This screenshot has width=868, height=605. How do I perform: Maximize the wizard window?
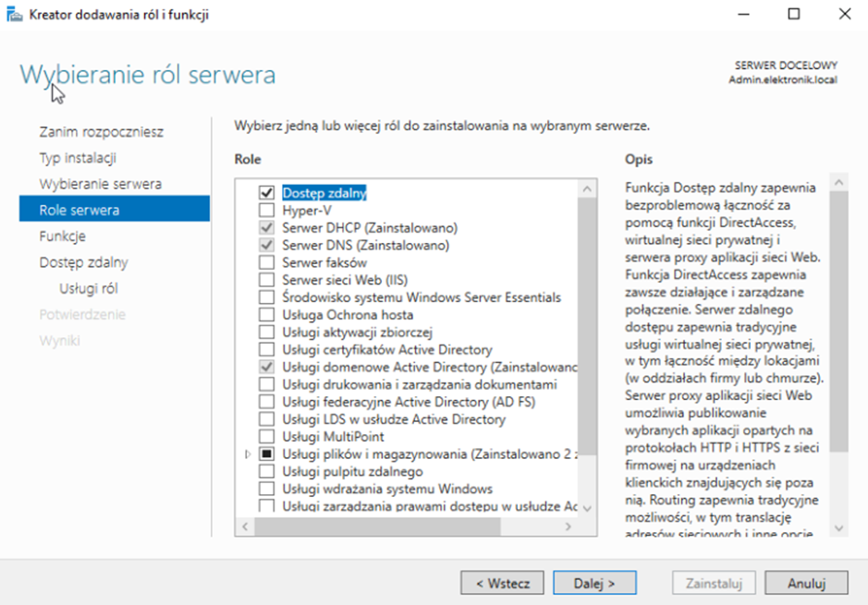794,14
